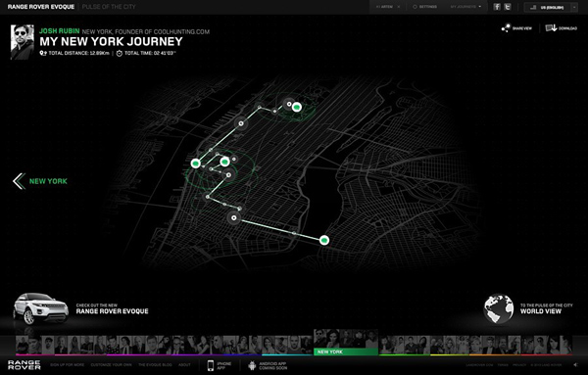
Task: Click the Download icon
Action: (x=551, y=28)
